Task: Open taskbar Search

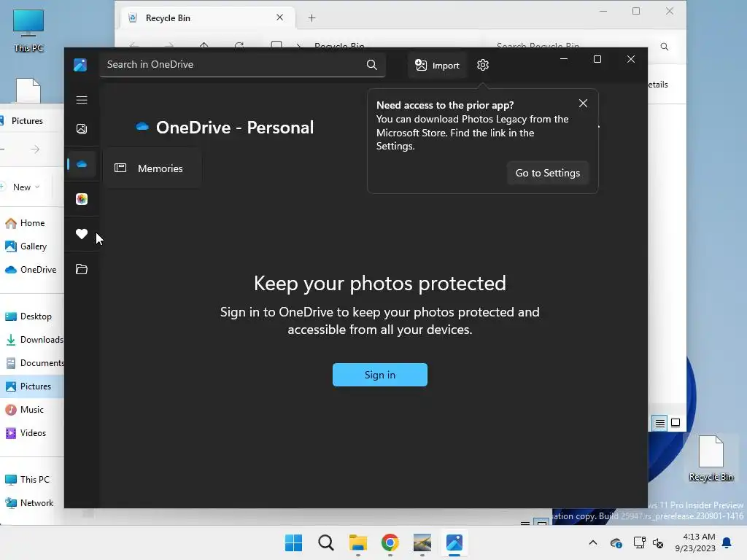Action: pos(326,542)
